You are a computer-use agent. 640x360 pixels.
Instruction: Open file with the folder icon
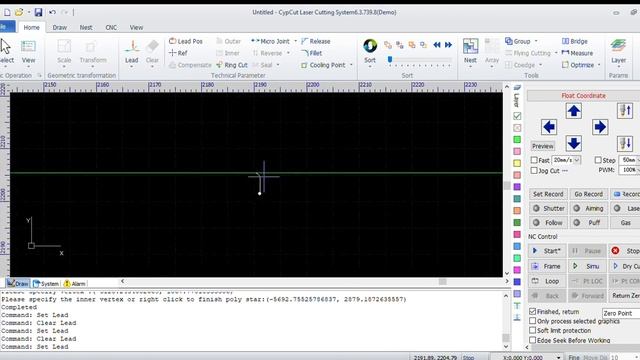coord(19,12)
